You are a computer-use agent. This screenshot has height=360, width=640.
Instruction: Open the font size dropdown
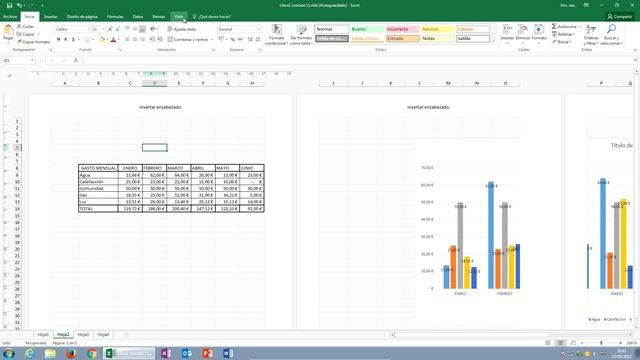tap(103, 29)
